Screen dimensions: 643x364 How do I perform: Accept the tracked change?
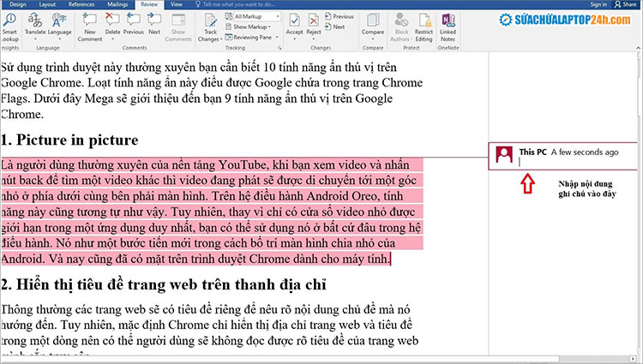click(x=294, y=24)
